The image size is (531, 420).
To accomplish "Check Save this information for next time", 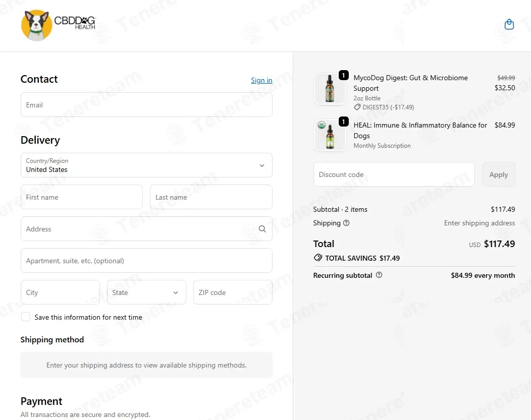I will coord(26,317).
